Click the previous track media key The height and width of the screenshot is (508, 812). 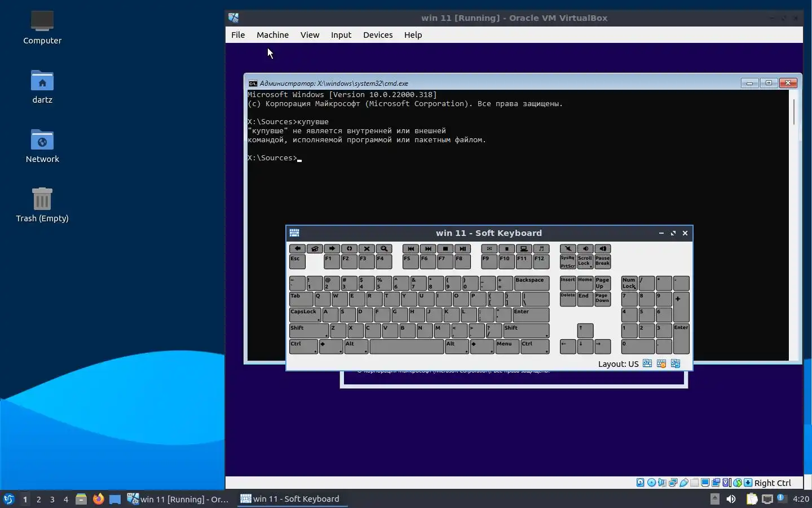click(411, 248)
